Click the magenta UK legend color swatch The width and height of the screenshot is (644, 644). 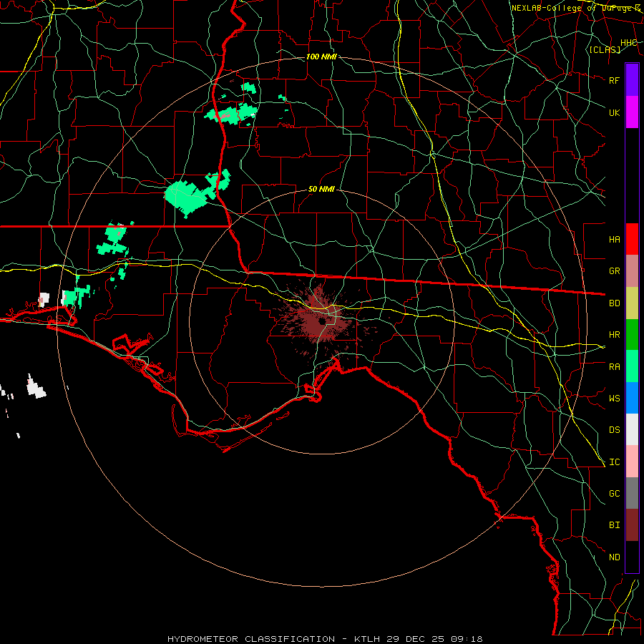coord(632,112)
